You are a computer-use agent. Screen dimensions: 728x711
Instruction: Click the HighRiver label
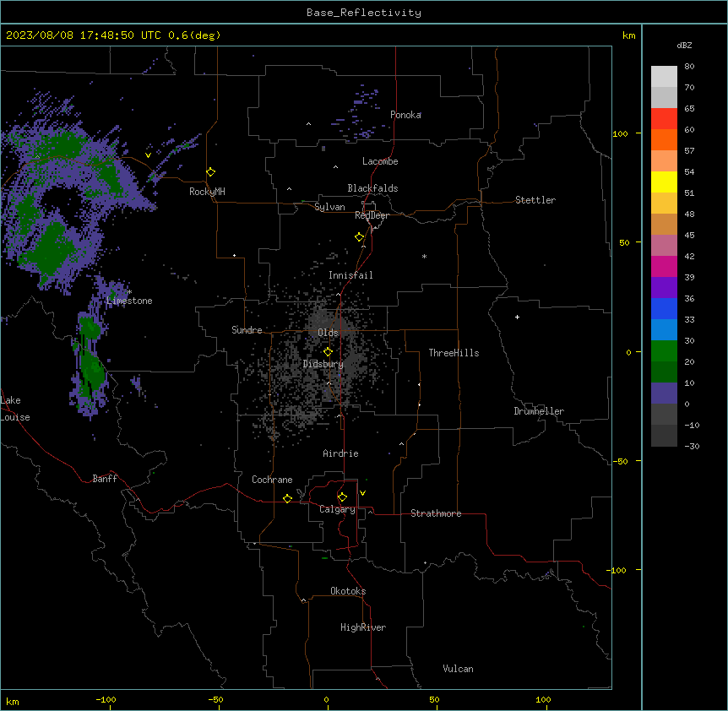click(363, 627)
